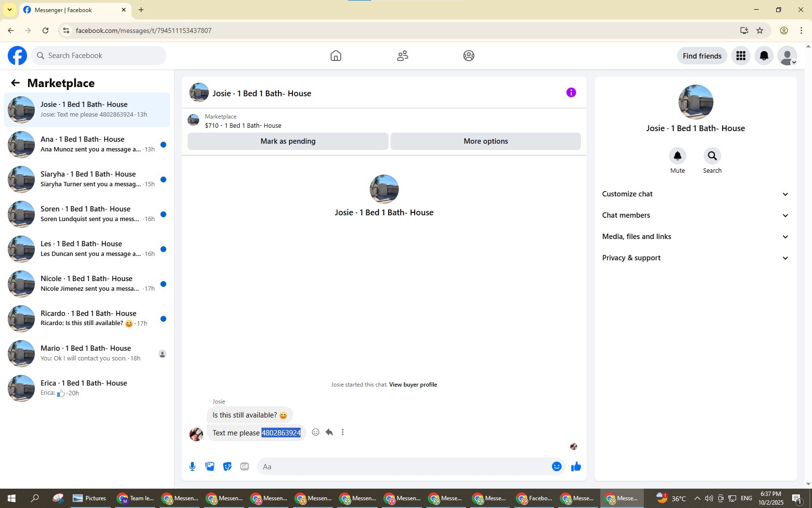Open Soren 1 Bed 1 Bath chat
This screenshot has height=508, width=812.
(87, 214)
